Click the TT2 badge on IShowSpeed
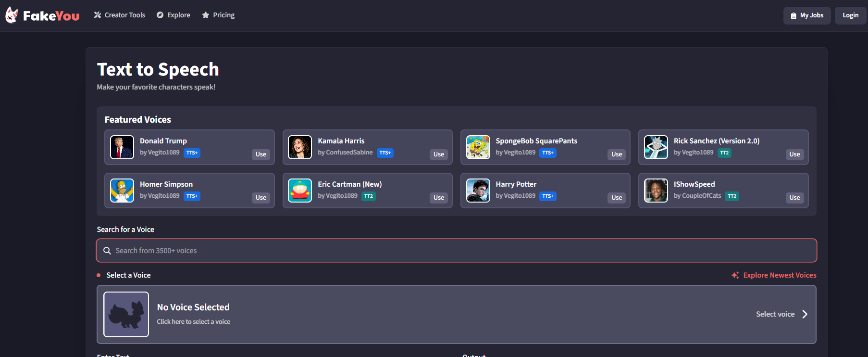868x357 pixels. (x=732, y=196)
